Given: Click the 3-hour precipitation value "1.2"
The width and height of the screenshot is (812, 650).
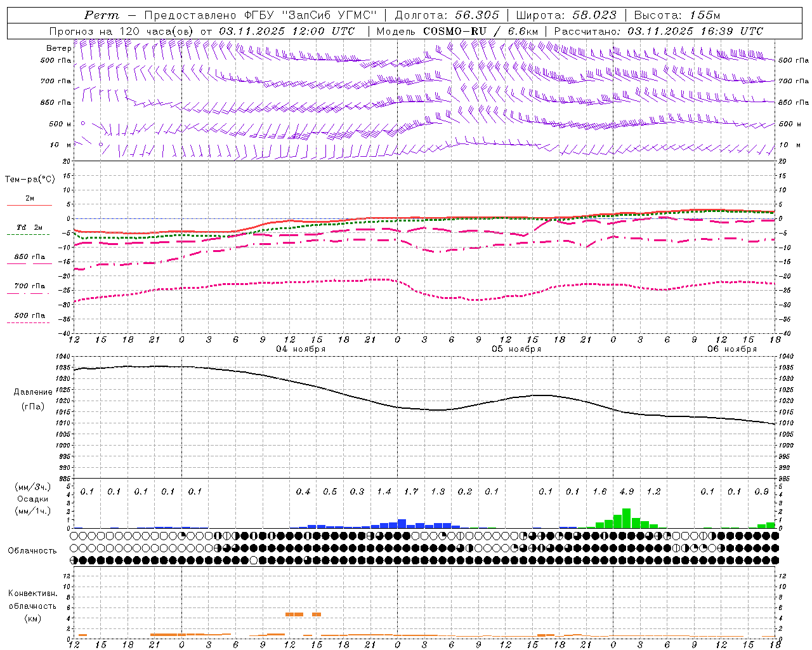Looking at the screenshot, I should pos(653,492).
